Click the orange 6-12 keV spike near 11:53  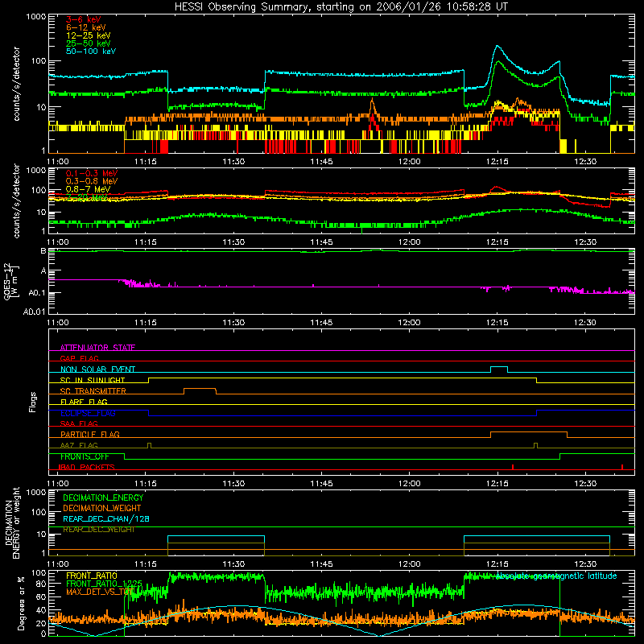coord(372,104)
